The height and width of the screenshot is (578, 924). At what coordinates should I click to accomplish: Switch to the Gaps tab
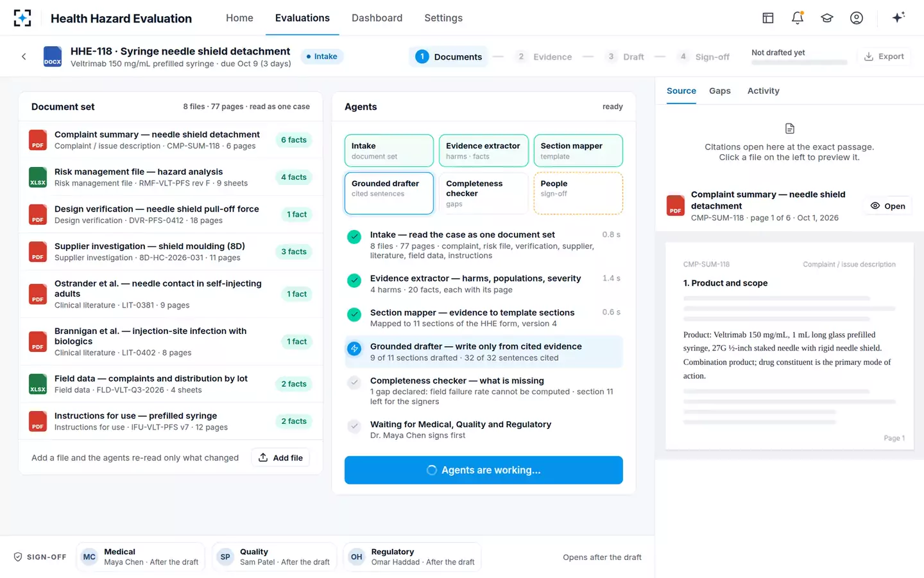(720, 91)
